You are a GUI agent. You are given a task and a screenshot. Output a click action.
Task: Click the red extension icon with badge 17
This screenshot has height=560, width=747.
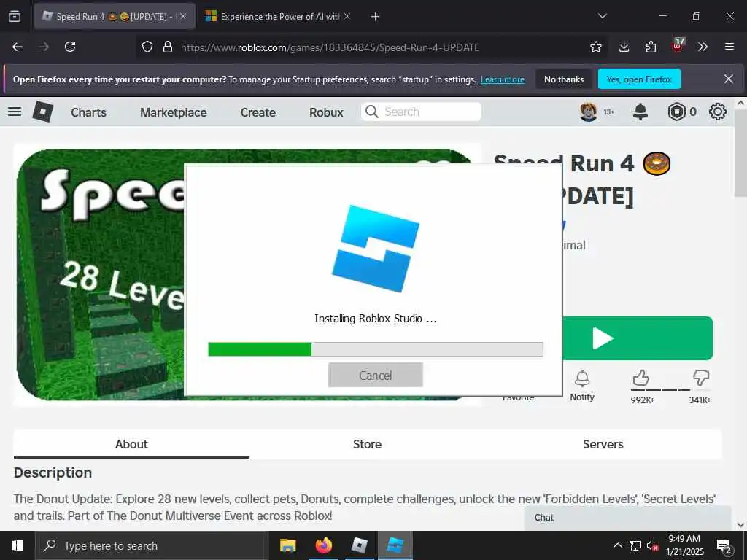click(x=678, y=46)
